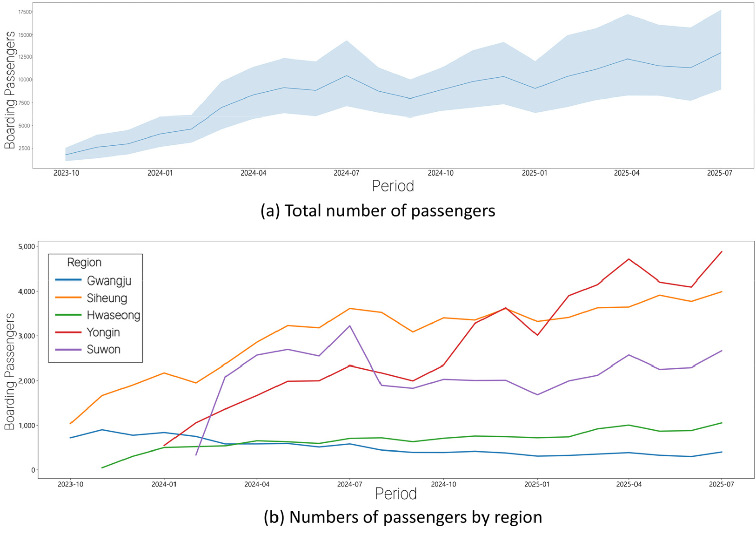Click the caption (a) Total number of passengers
756x535 pixels.
377,210
